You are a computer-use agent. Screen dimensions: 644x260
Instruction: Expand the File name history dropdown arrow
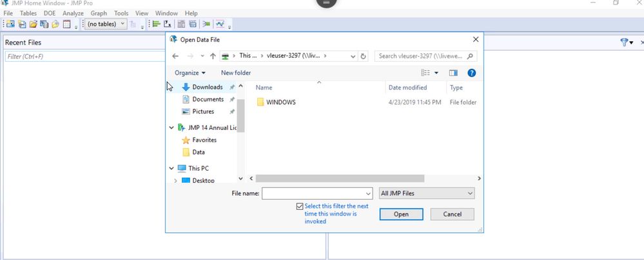(368, 193)
